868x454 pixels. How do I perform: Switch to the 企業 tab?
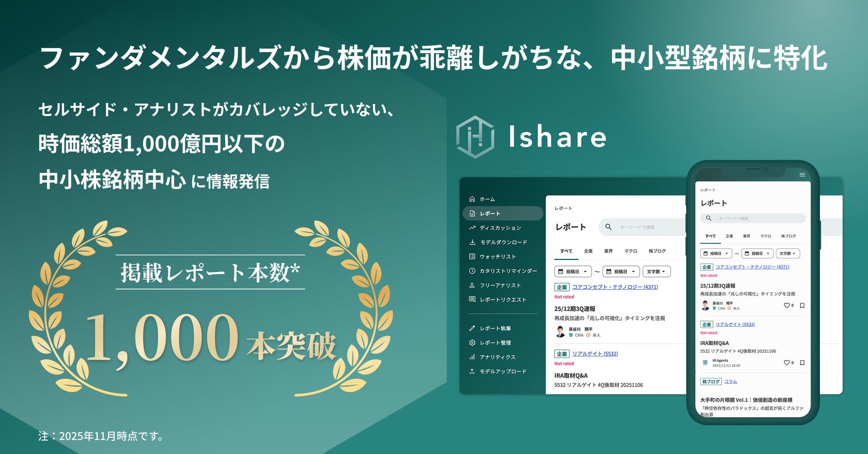pyautogui.click(x=588, y=251)
